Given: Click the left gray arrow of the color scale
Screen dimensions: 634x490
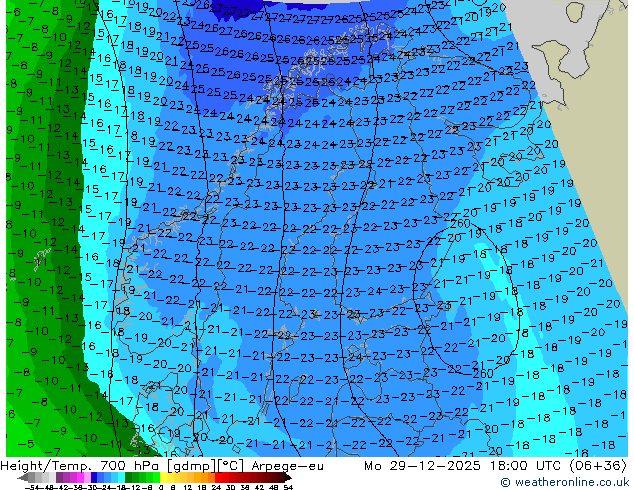Looking at the screenshot, I should pos(23,478).
